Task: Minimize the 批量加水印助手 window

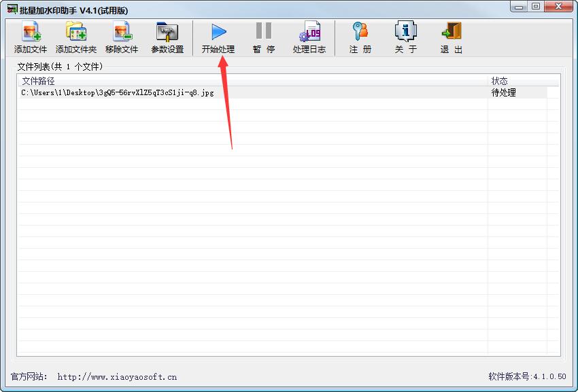Action: [519, 7]
